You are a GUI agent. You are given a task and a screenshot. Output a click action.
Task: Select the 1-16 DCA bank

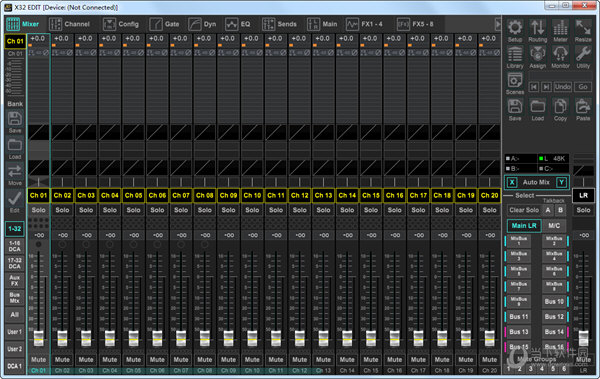click(x=15, y=246)
